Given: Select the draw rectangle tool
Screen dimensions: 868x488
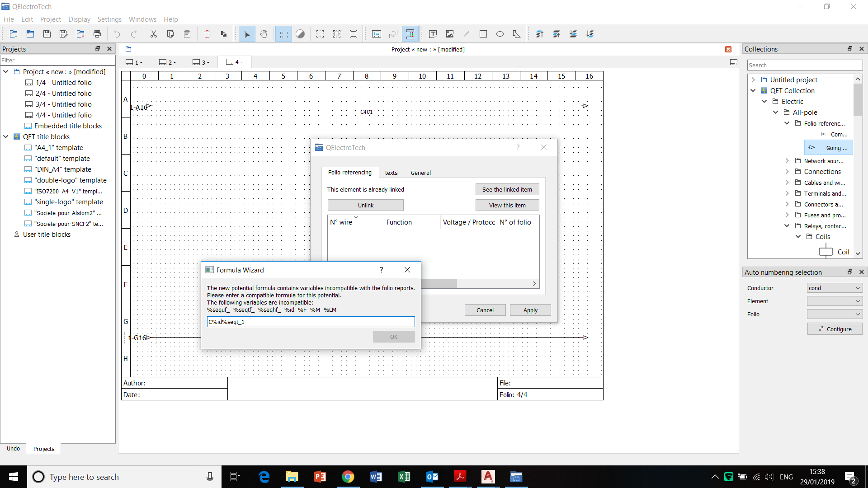Looking at the screenshot, I should [x=483, y=34].
